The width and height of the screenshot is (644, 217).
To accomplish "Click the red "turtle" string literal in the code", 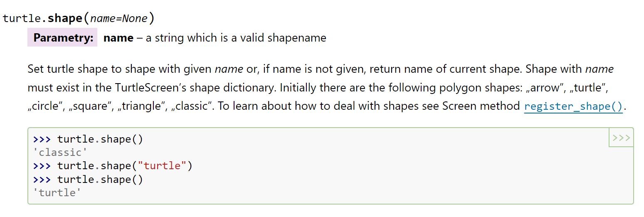I will [163, 166].
